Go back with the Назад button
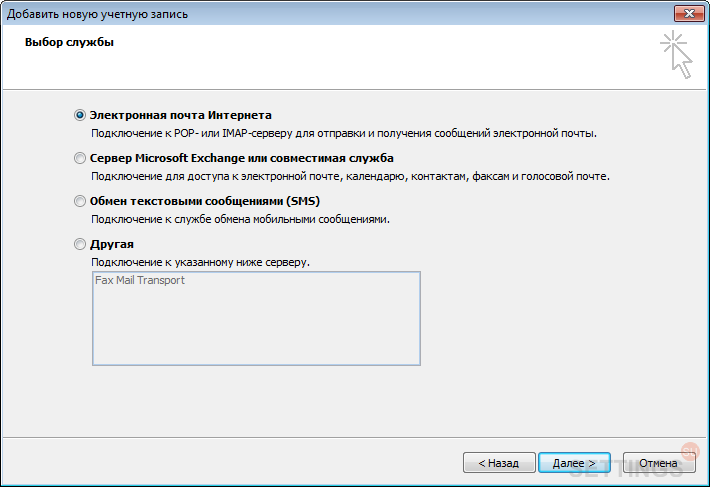The image size is (710, 487). coord(499,463)
